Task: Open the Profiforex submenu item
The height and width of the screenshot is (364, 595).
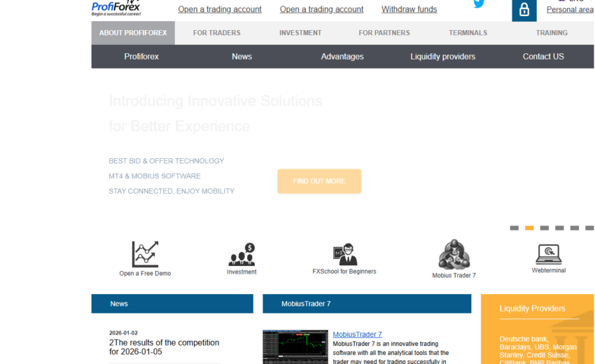Action: pos(141,57)
